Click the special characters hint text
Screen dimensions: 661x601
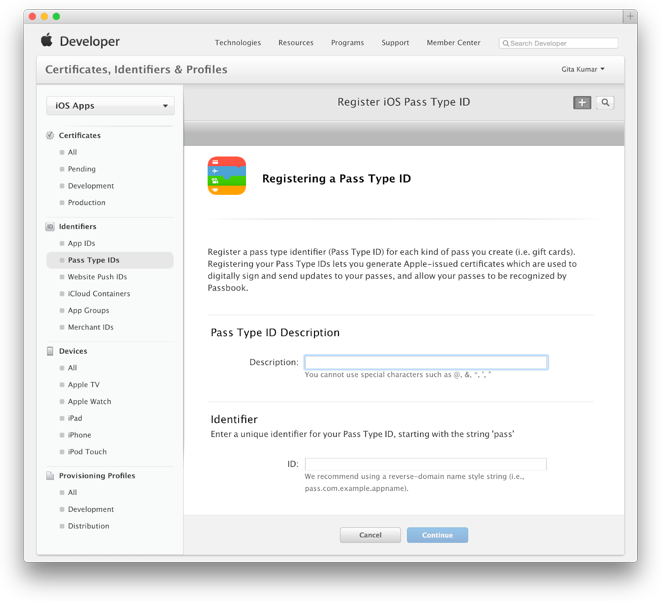coord(398,375)
